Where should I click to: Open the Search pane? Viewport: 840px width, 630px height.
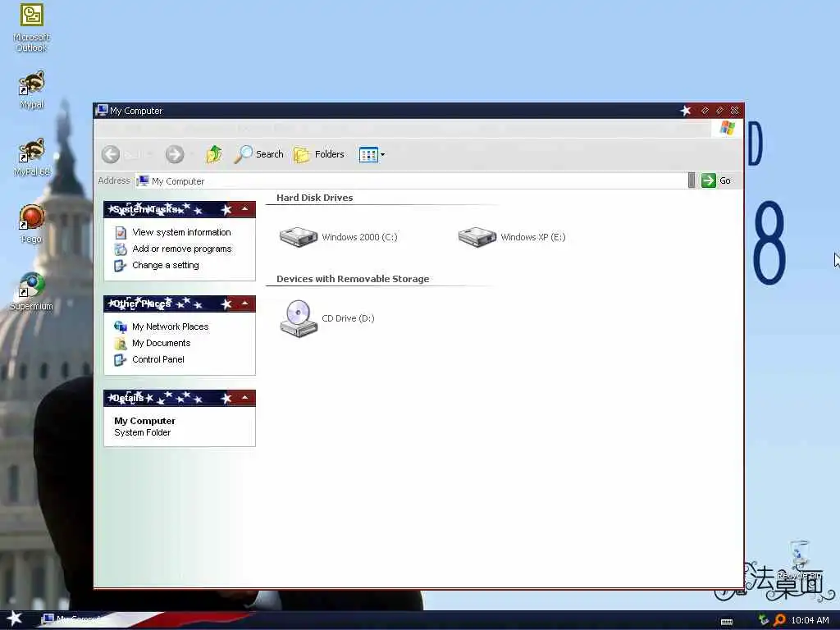click(x=258, y=154)
